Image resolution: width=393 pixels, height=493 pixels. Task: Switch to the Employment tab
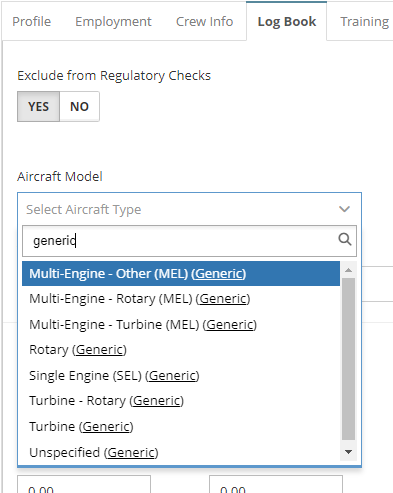pyautogui.click(x=113, y=22)
